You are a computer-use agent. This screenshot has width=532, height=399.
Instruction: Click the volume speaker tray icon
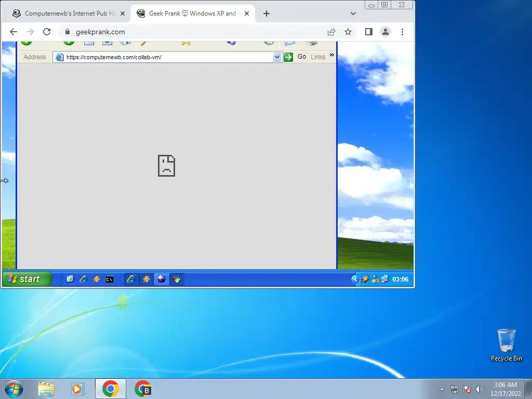(x=480, y=389)
